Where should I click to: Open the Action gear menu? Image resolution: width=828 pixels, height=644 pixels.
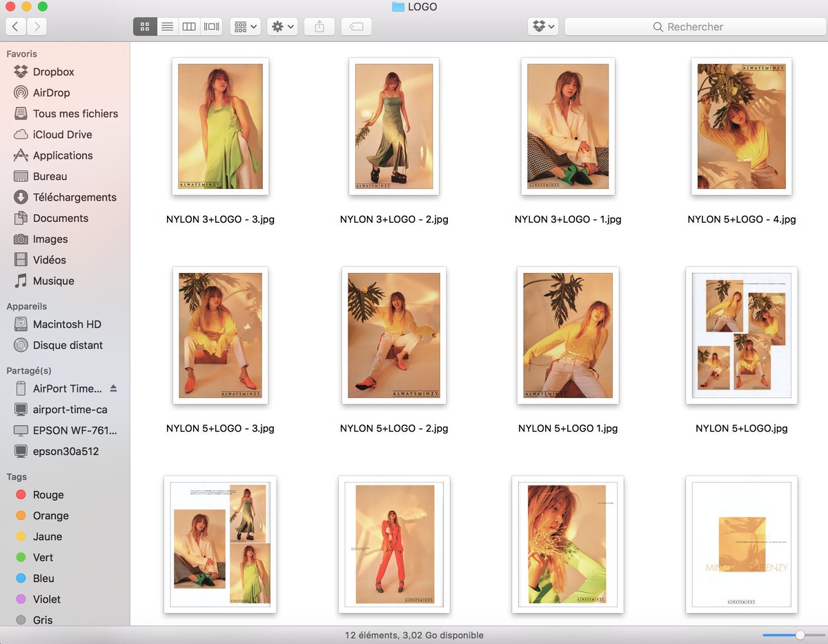pos(282,27)
